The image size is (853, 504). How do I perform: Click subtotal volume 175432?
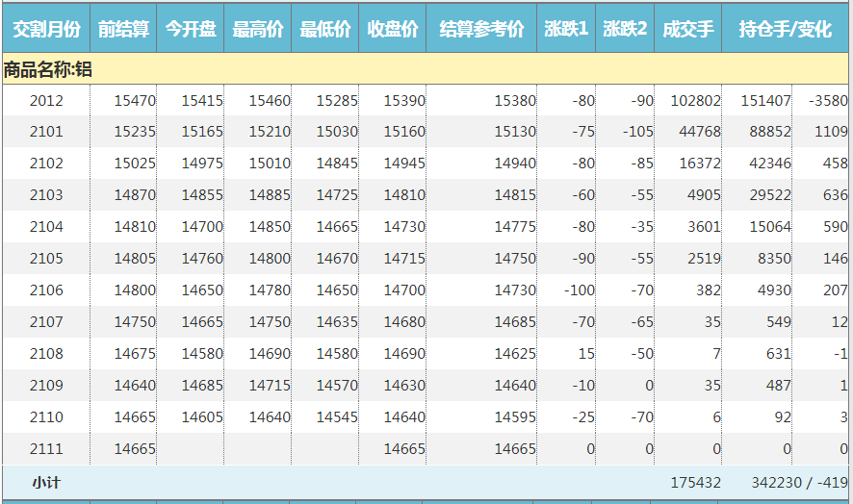click(x=695, y=483)
